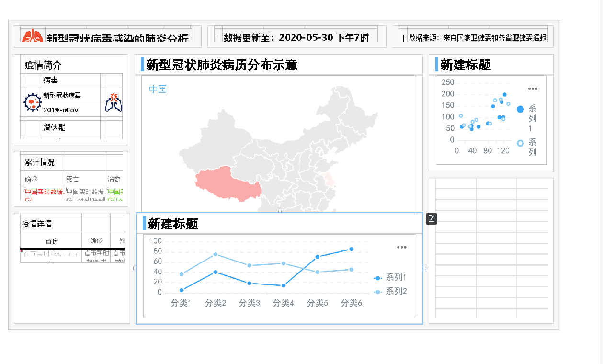This screenshot has height=364, width=603.
Task: Click the 确诊 column header in 疫情详情
Action: click(x=96, y=240)
